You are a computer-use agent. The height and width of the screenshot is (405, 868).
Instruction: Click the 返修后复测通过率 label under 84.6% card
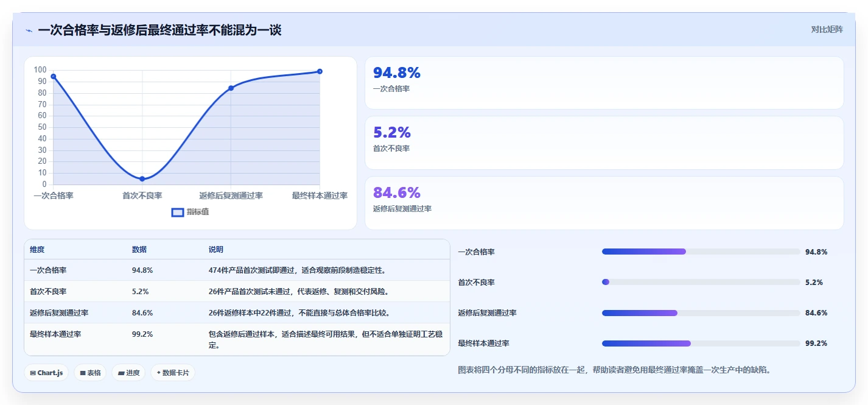click(402, 209)
